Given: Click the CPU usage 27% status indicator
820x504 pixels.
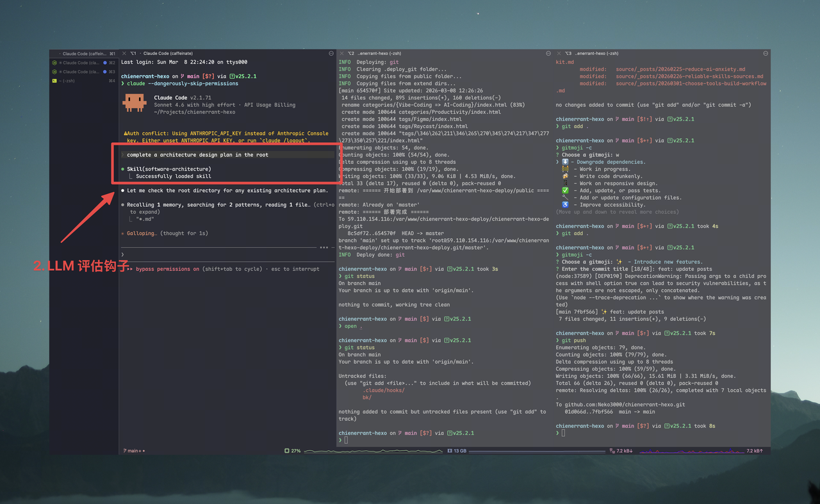Looking at the screenshot, I should tap(292, 451).
